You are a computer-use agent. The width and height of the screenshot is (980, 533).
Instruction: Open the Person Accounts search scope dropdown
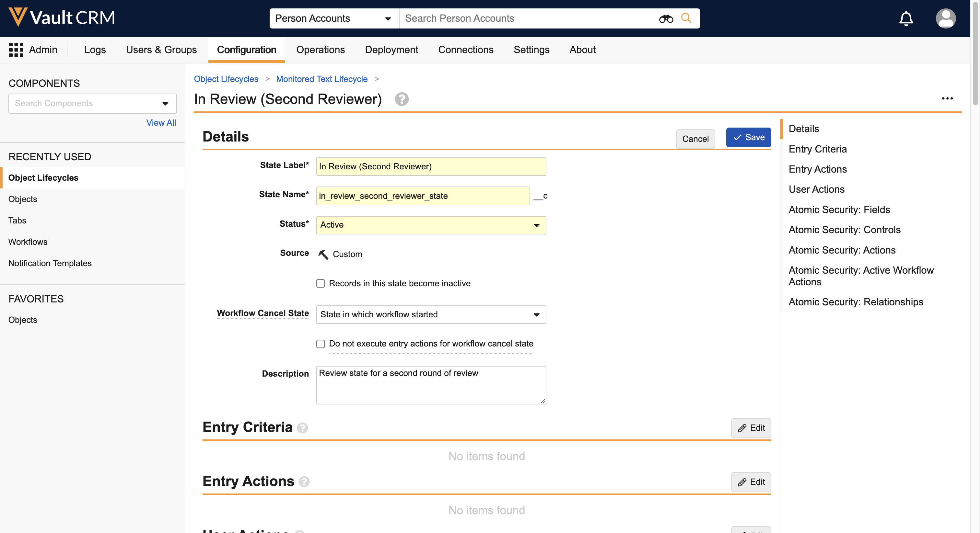[x=333, y=18]
